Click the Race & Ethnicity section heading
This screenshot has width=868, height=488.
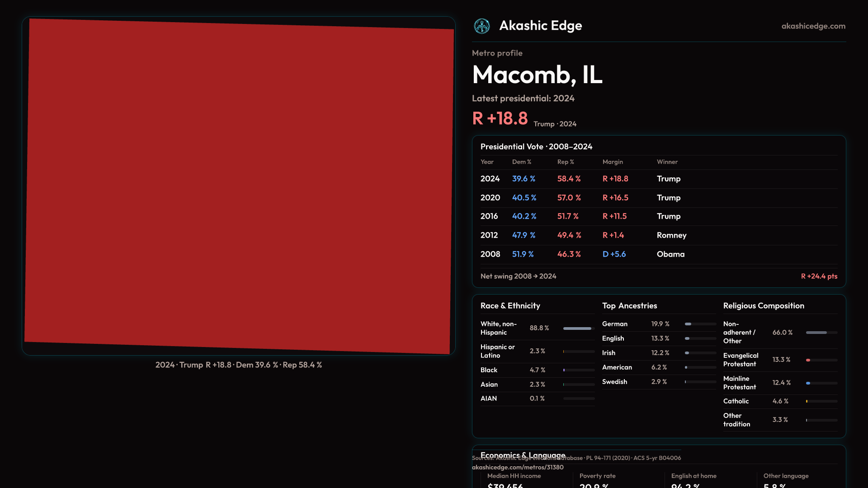[x=510, y=306]
